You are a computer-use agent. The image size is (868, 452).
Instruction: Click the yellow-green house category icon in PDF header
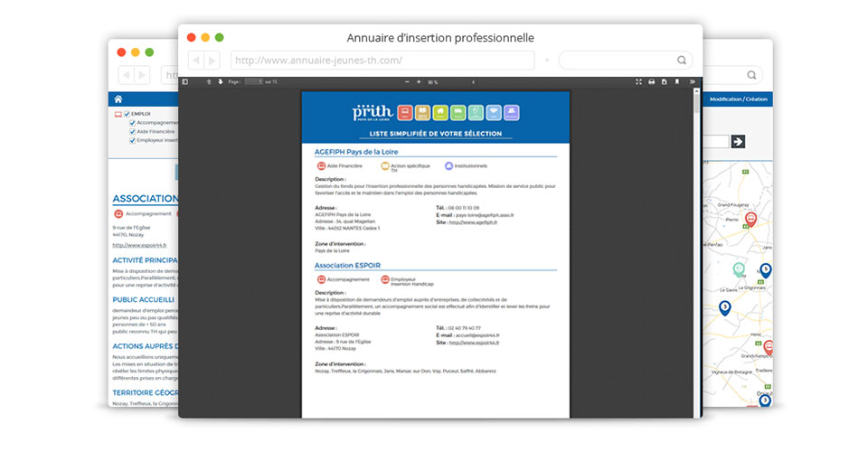(x=440, y=112)
